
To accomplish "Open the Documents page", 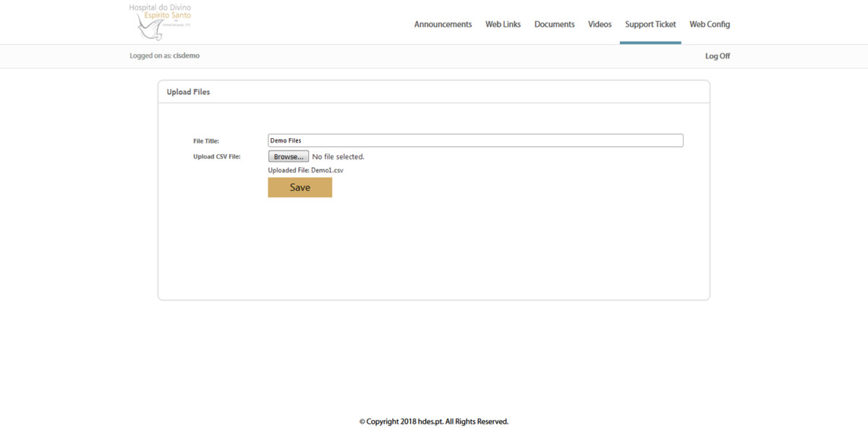I will click(x=554, y=24).
